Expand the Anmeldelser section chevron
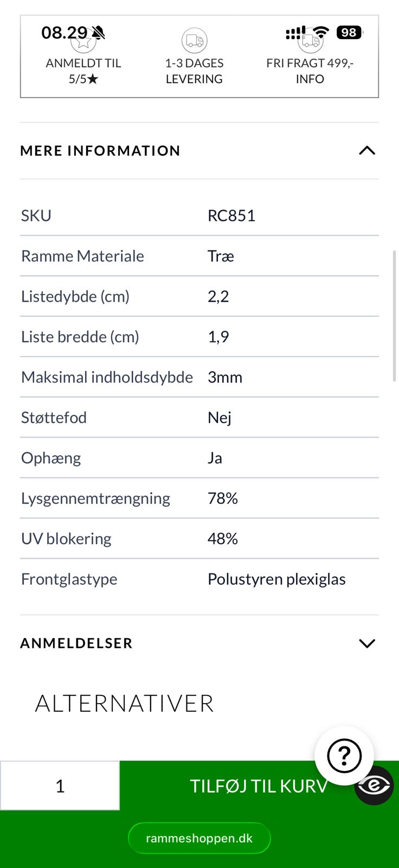The image size is (399, 868). (x=367, y=643)
